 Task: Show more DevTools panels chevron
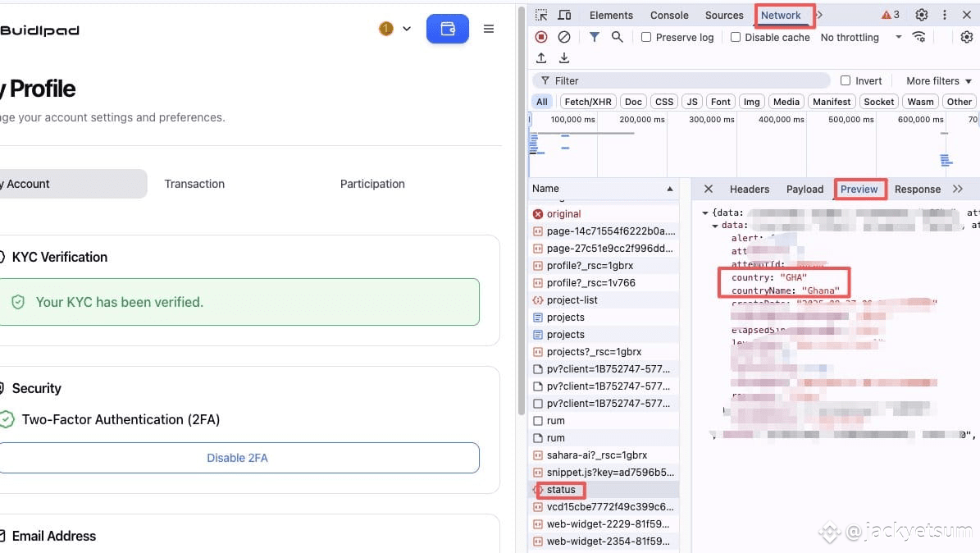(820, 15)
